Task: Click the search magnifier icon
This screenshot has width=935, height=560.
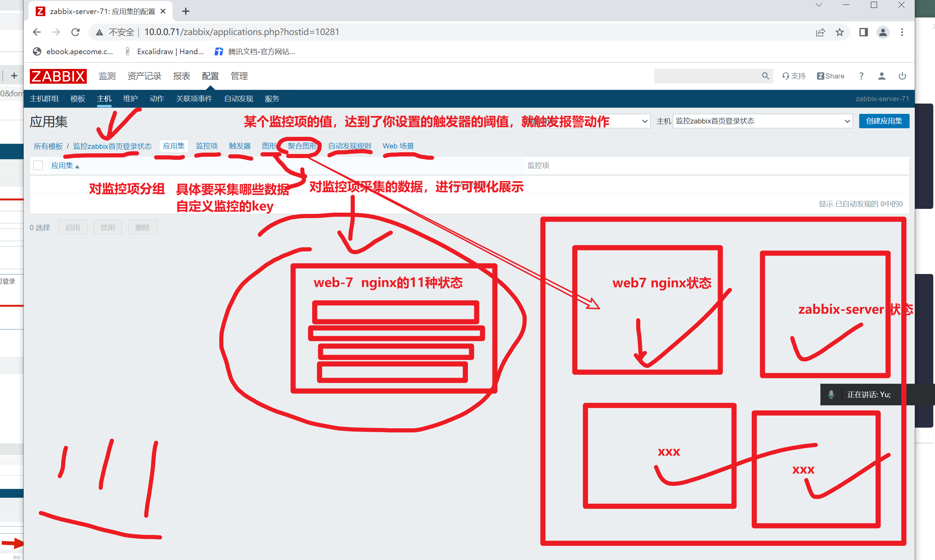Action: point(765,76)
